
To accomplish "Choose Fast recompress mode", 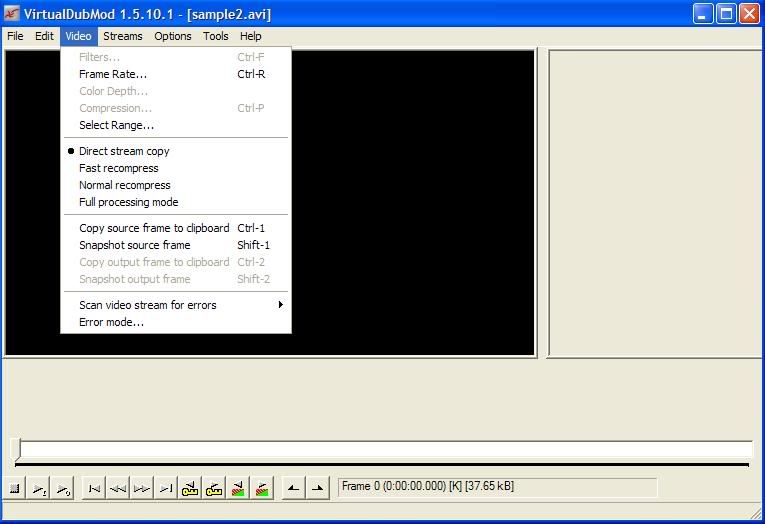I will click(x=176, y=168).
